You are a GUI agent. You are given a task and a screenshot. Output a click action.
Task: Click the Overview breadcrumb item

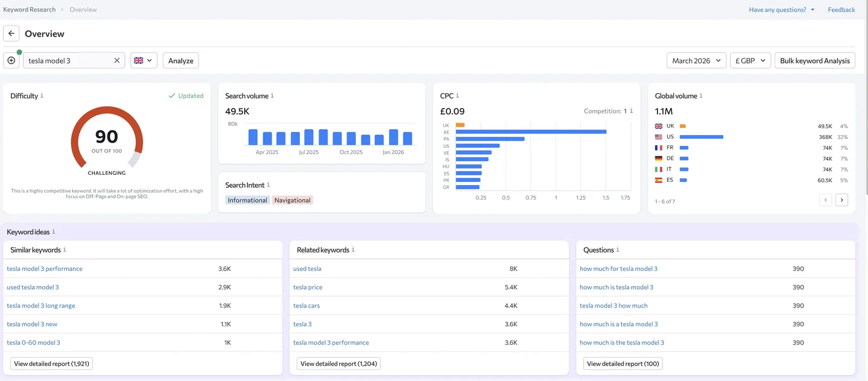[x=83, y=10]
